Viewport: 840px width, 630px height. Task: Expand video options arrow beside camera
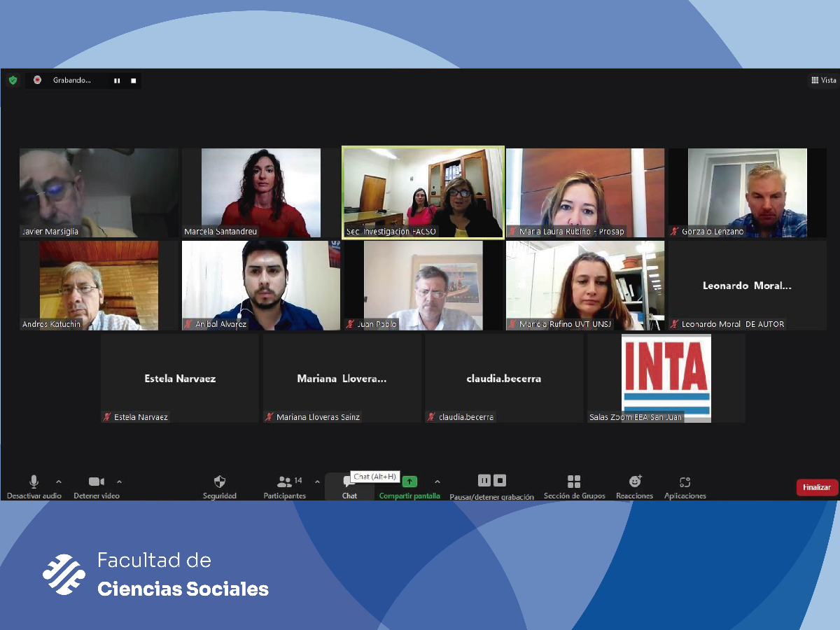click(119, 482)
